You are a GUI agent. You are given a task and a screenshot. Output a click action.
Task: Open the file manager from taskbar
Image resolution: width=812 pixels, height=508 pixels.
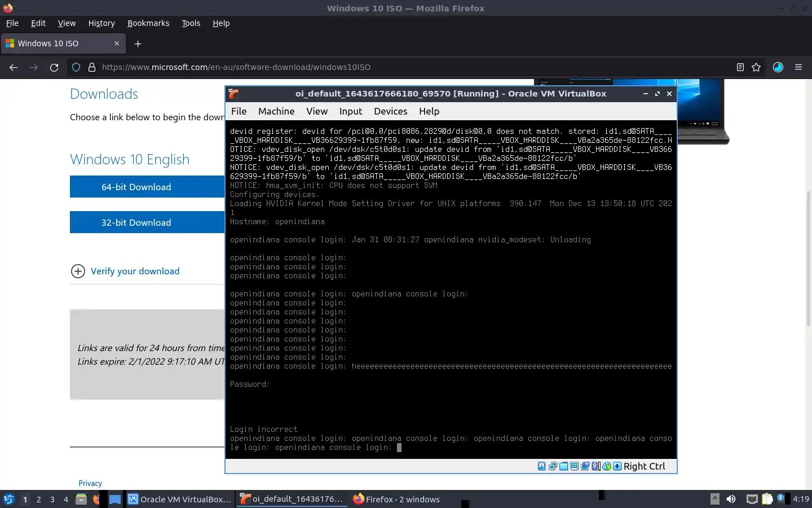coord(81,499)
